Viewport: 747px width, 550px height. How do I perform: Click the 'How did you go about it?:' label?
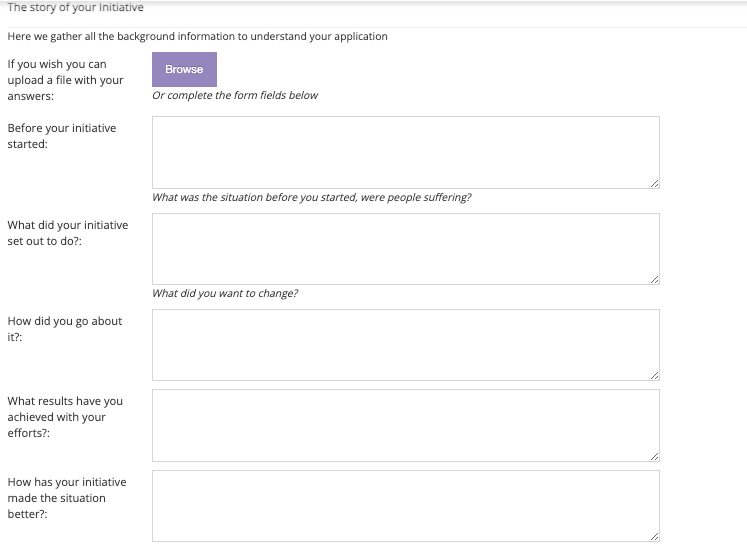(x=65, y=329)
